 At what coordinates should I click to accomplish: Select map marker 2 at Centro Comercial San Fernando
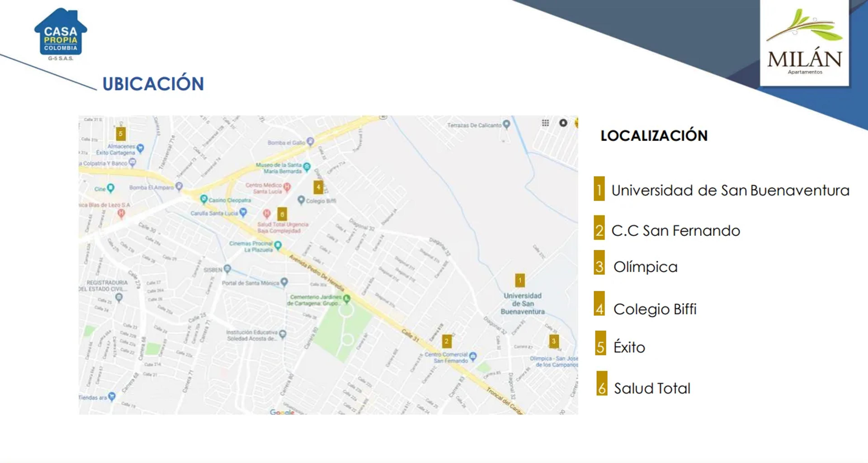point(447,341)
